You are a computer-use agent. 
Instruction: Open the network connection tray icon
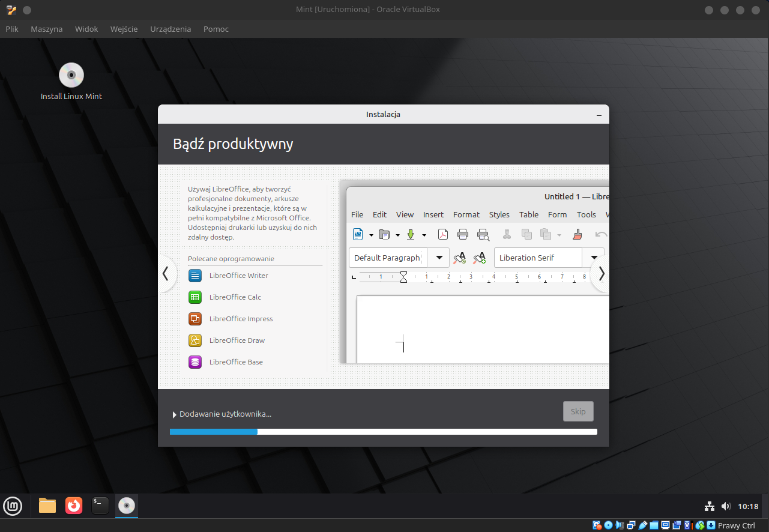[x=709, y=506]
